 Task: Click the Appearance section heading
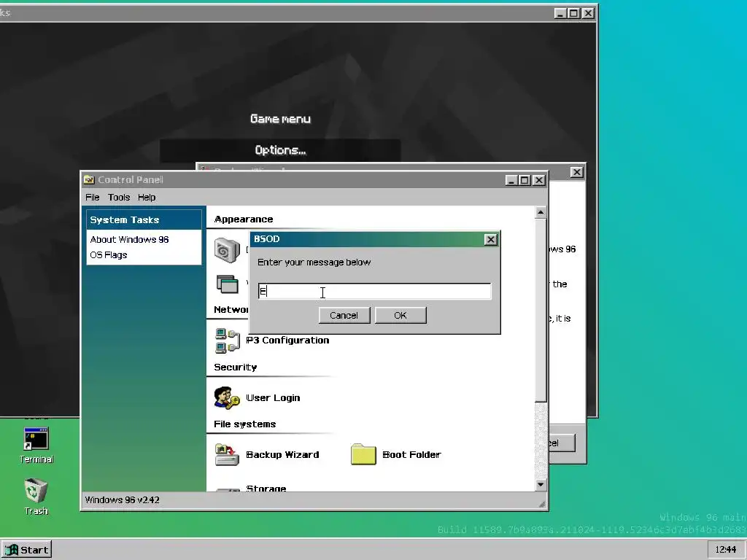[x=244, y=219]
